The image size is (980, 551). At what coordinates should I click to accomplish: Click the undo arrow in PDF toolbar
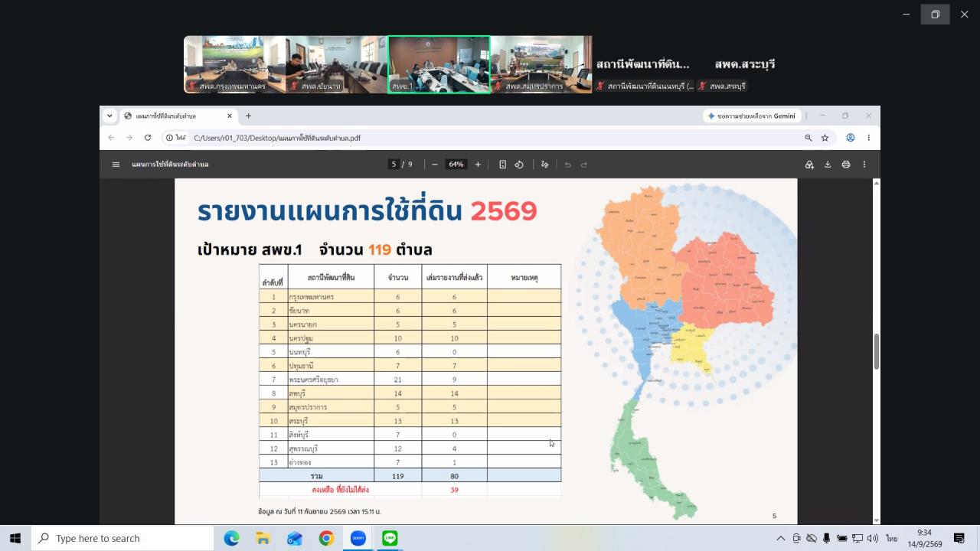click(567, 165)
